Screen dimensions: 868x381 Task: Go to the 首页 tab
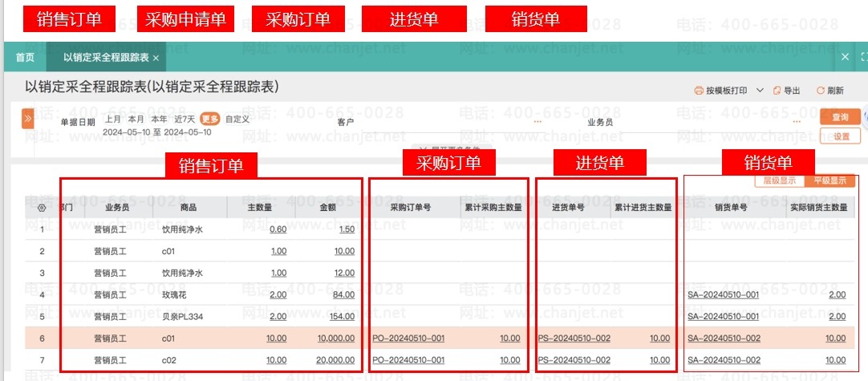25,58
